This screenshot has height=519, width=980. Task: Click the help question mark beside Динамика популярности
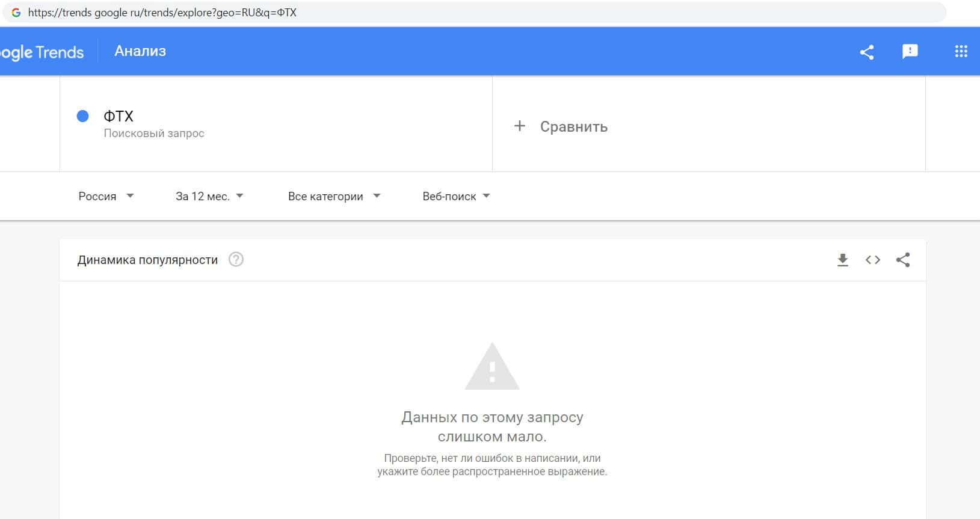[236, 260]
